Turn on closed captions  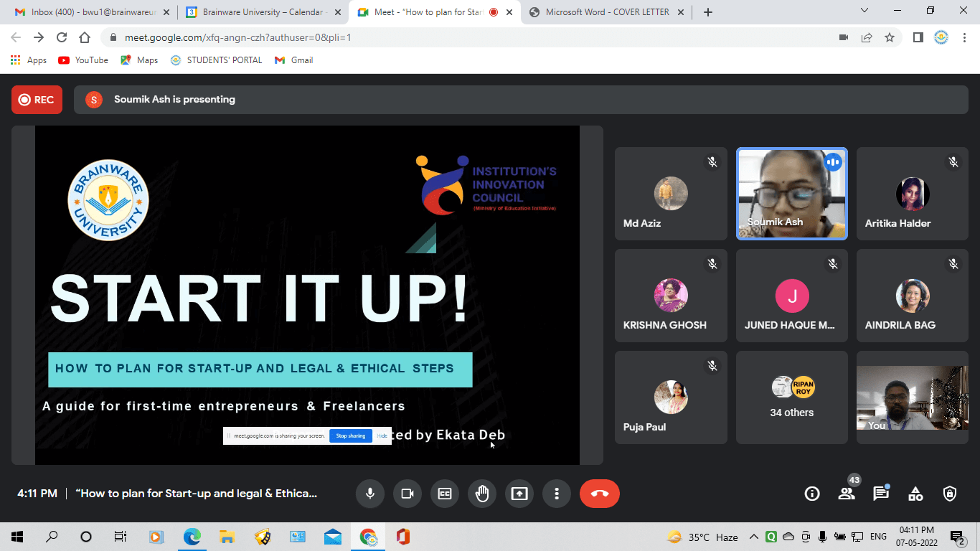(x=445, y=494)
